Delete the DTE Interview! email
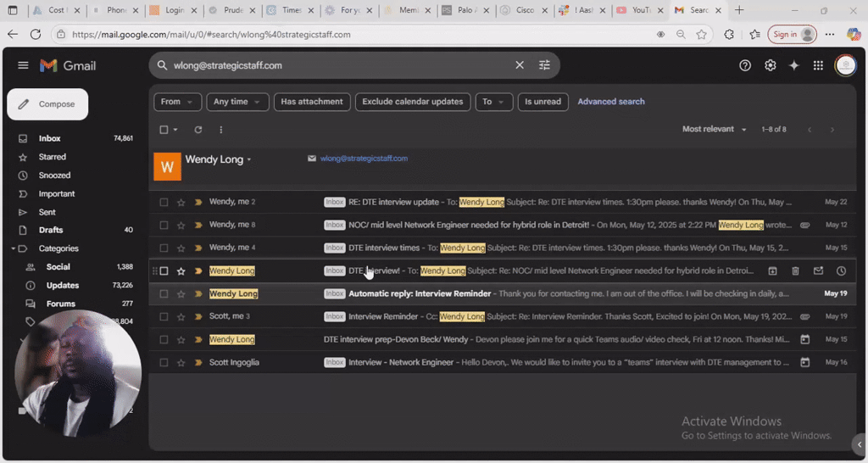 tap(795, 271)
